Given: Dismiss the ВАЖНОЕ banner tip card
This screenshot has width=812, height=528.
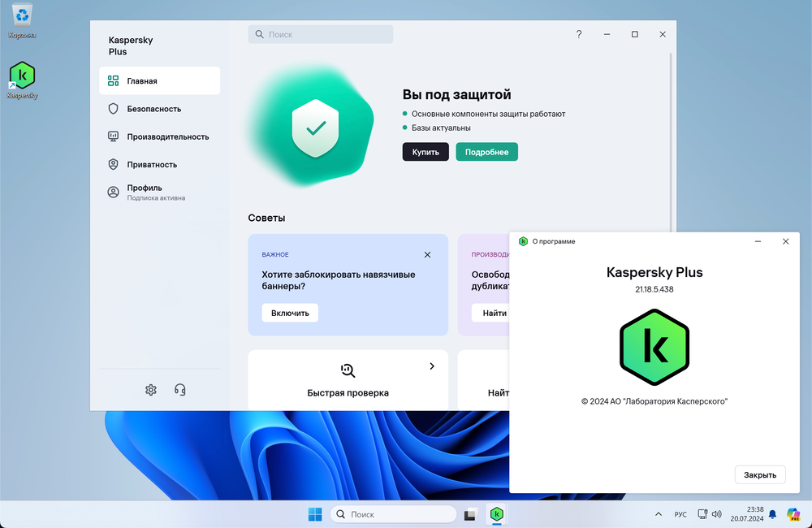Looking at the screenshot, I should tap(427, 254).
